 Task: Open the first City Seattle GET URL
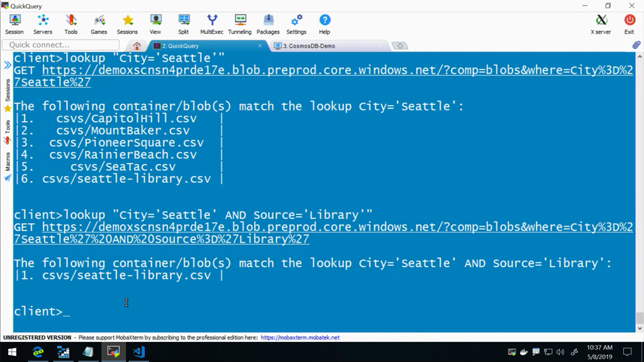pos(324,76)
